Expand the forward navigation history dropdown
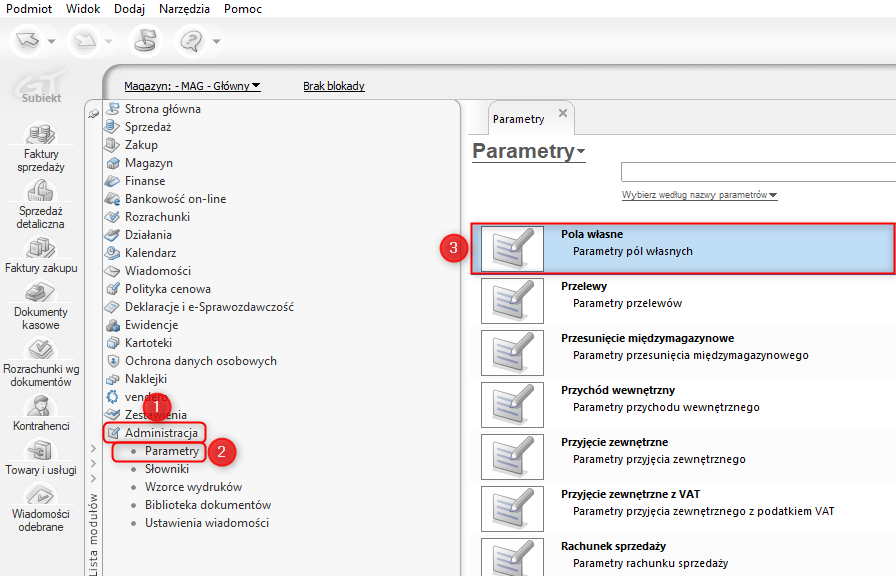The width and height of the screenshot is (896, 576). pyautogui.click(x=109, y=41)
